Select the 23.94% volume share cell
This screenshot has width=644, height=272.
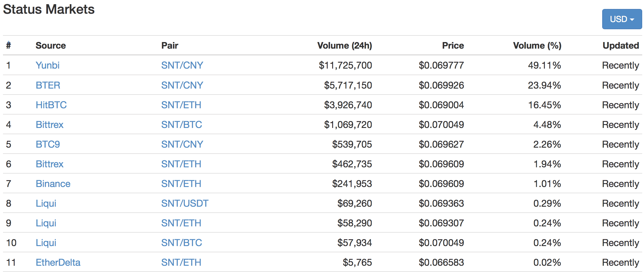pos(545,85)
